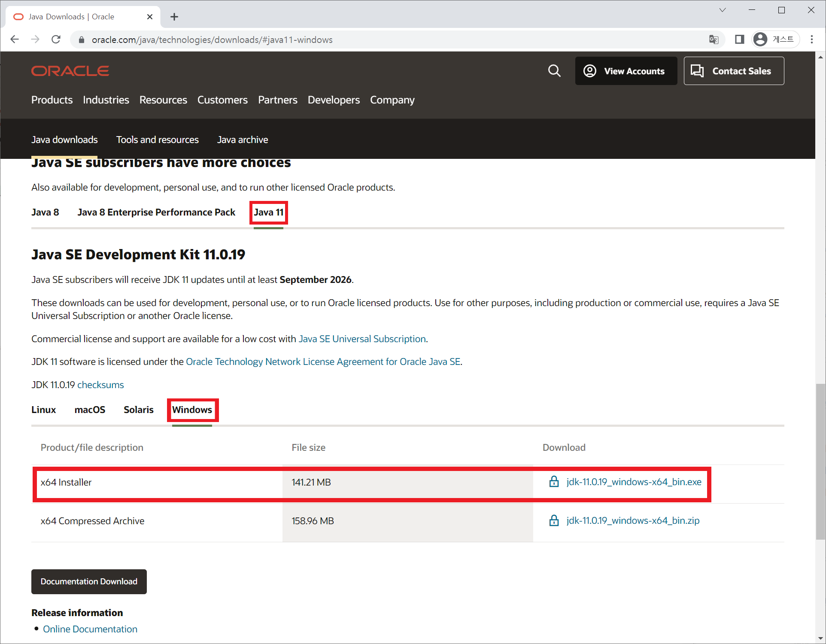Screen dimensions: 826x644
Task: Click the Google Translate icon in address bar
Action: (714, 39)
